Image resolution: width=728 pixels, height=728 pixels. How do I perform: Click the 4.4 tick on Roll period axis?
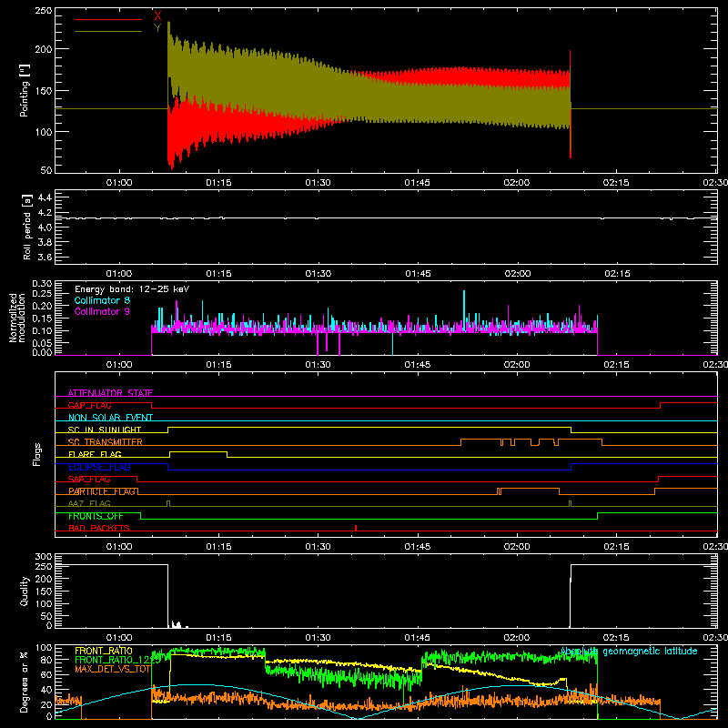(x=45, y=197)
